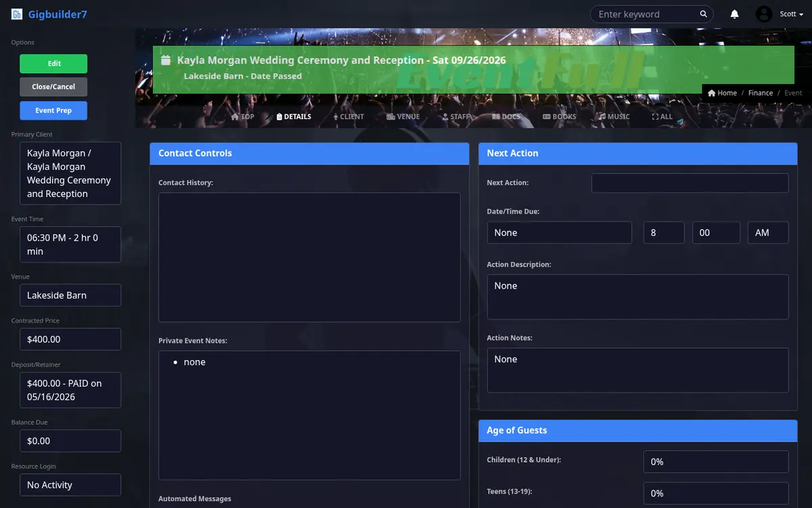Viewport: 812px width, 508px height.
Task: Click the calendar icon beside the event title
Action: pyautogui.click(x=166, y=60)
